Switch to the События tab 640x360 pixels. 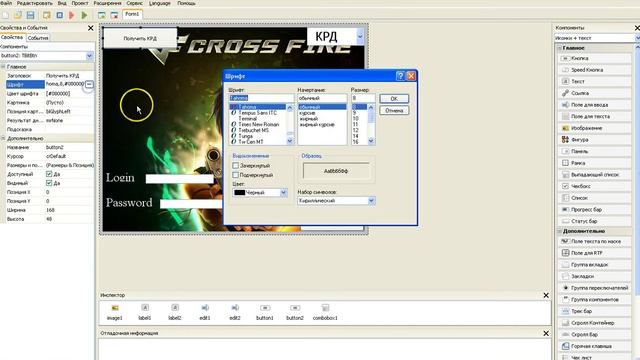click(x=38, y=38)
